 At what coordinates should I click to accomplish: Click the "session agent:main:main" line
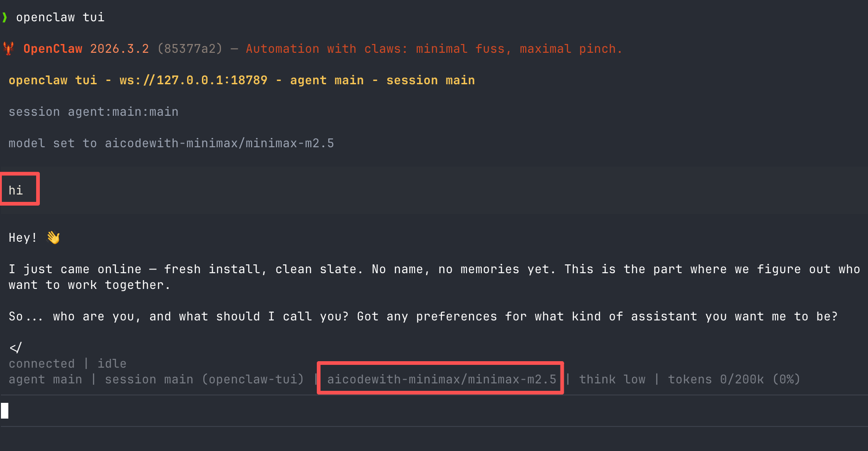pyautogui.click(x=94, y=112)
